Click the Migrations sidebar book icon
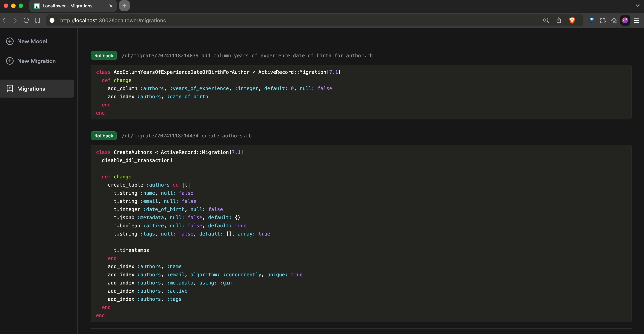This screenshot has width=644, height=334. click(x=10, y=89)
